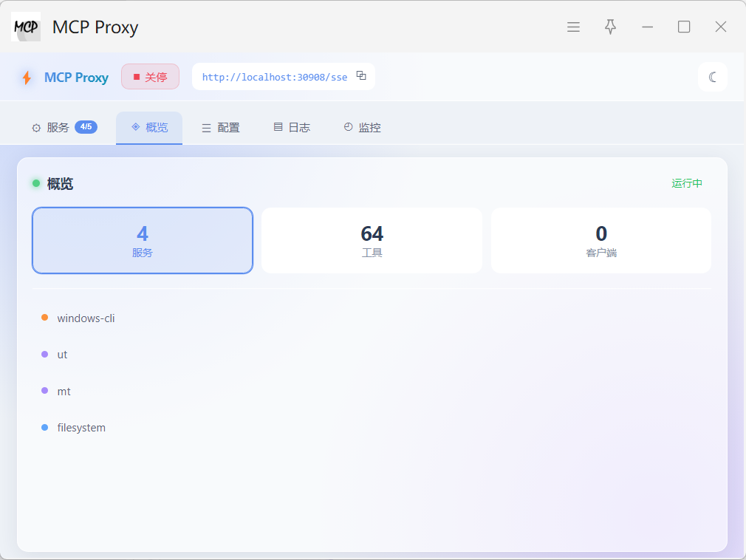
Task: Click the MCP Proxy brand text
Action: (76, 78)
